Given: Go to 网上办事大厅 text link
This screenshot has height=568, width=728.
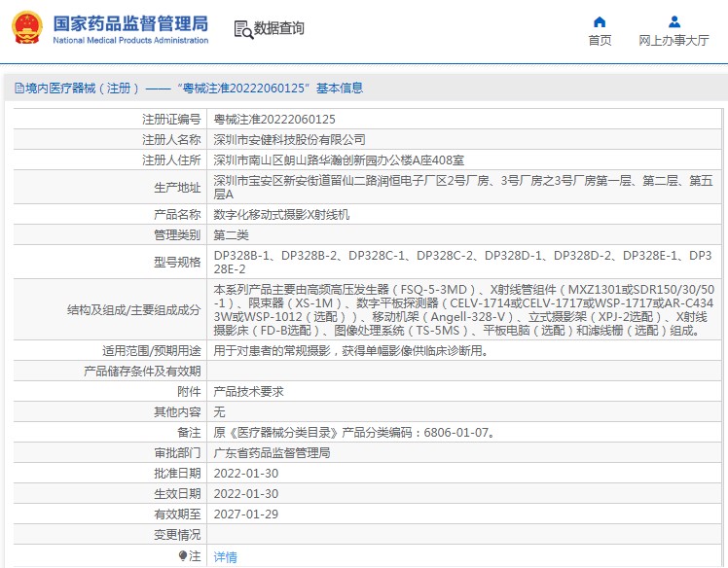Looking at the screenshot, I should [x=673, y=41].
